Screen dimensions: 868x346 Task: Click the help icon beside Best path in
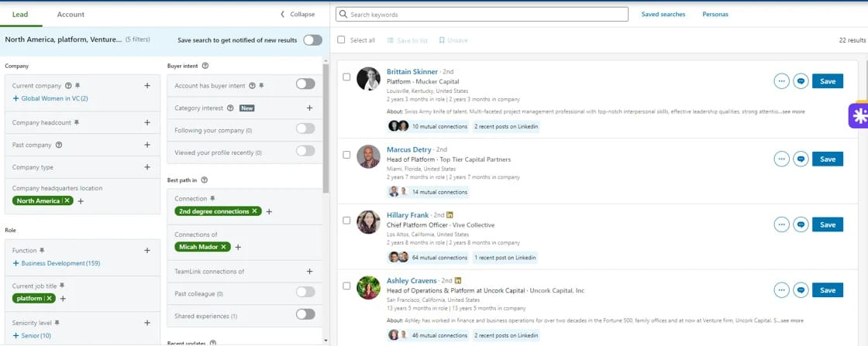point(205,180)
